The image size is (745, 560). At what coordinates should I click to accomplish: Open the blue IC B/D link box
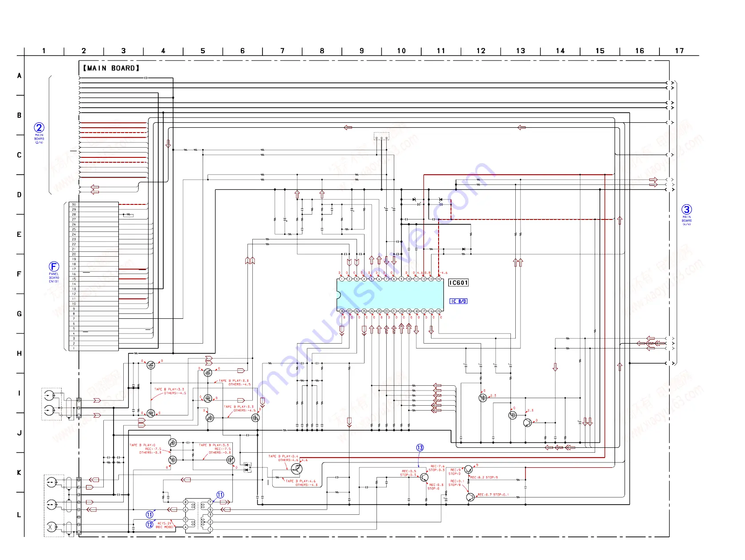[459, 301]
